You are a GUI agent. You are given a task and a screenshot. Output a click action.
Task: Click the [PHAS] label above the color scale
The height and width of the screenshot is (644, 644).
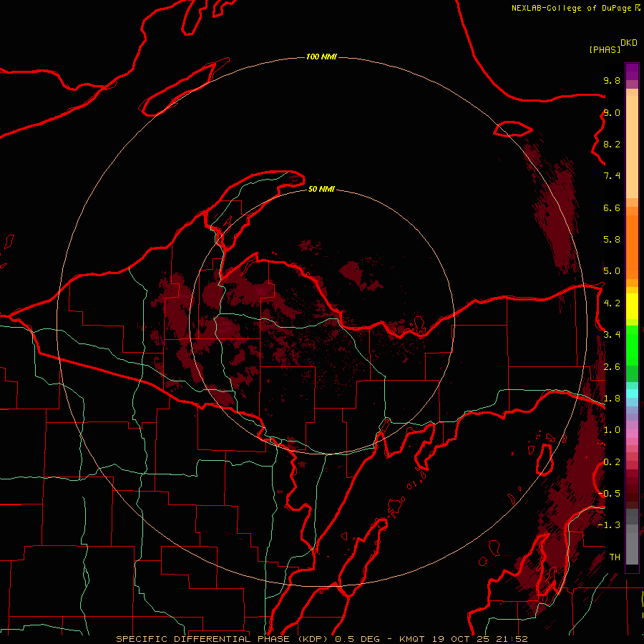coord(605,49)
